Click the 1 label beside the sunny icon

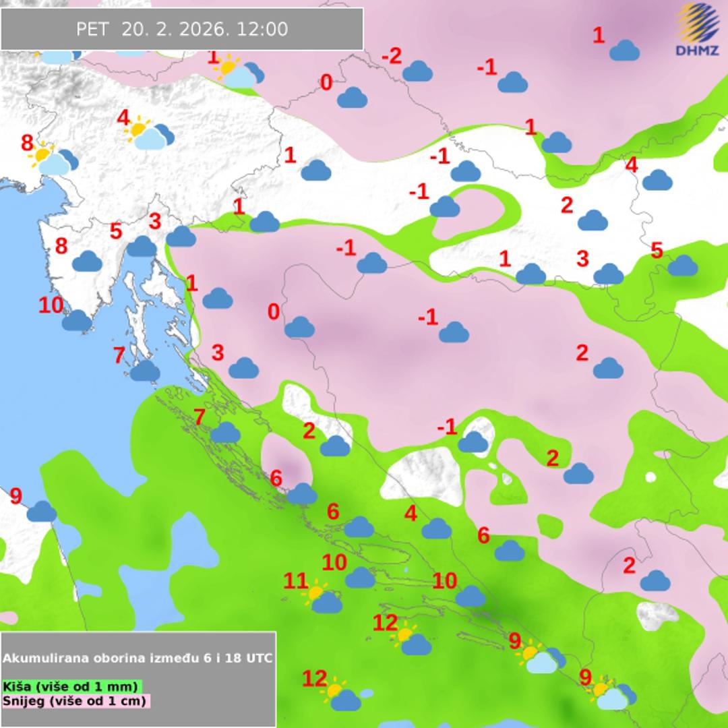(x=213, y=58)
